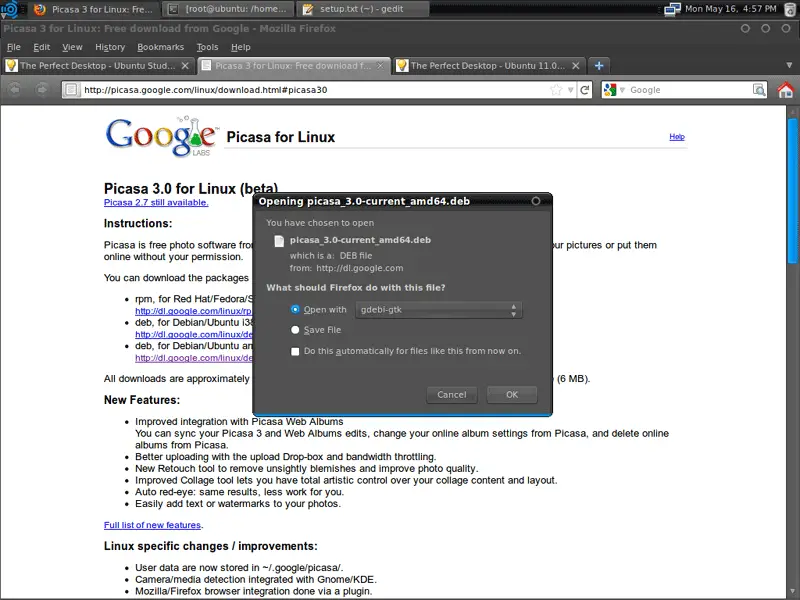Click the date and time clock in panel
This screenshot has height=600, width=800.
(x=731, y=9)
